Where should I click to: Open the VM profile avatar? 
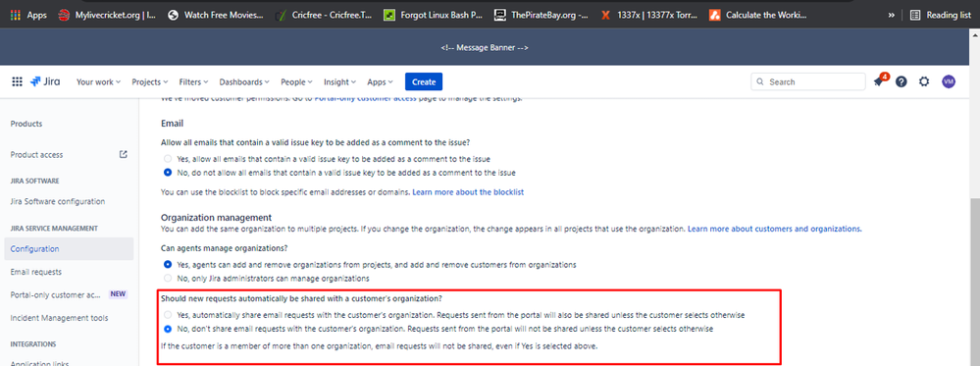click(x=949, y=82)
